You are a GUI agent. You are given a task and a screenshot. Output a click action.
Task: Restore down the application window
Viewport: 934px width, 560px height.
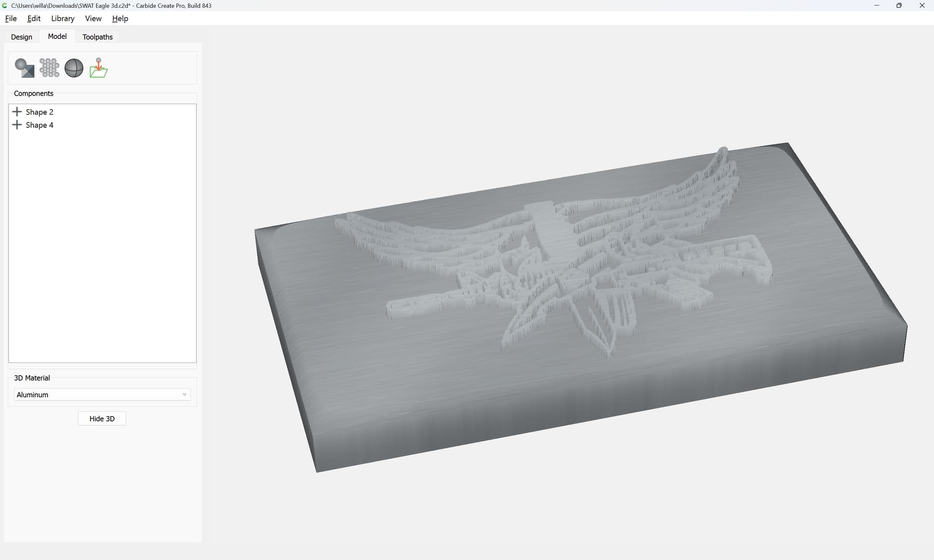tap(899, 5)
